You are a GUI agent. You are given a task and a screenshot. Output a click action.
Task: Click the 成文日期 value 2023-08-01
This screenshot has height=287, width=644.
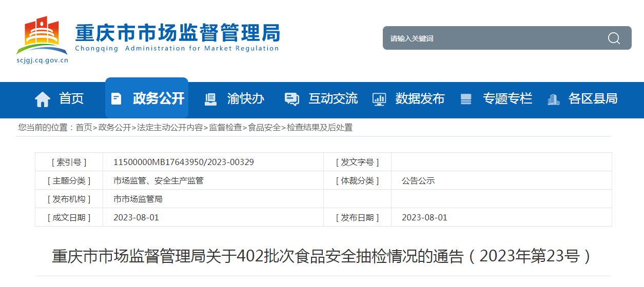point(136,217)
